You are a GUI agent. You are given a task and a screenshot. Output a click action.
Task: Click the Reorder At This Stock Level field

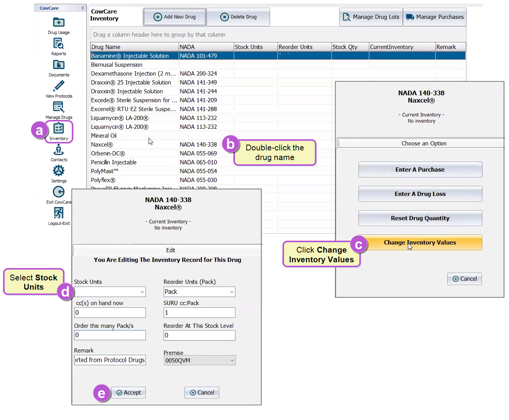click(200, 336)
